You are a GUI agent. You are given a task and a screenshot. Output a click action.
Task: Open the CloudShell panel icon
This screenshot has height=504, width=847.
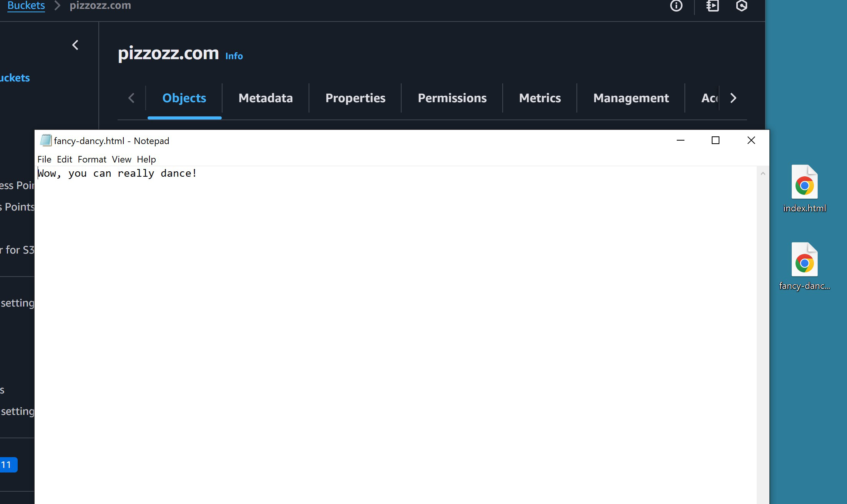712,6
